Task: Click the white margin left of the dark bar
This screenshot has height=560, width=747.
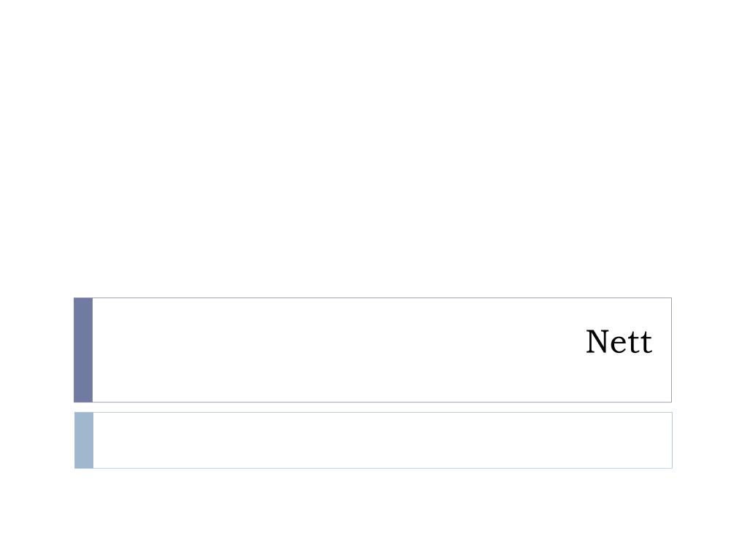Action: click(36, 350)
